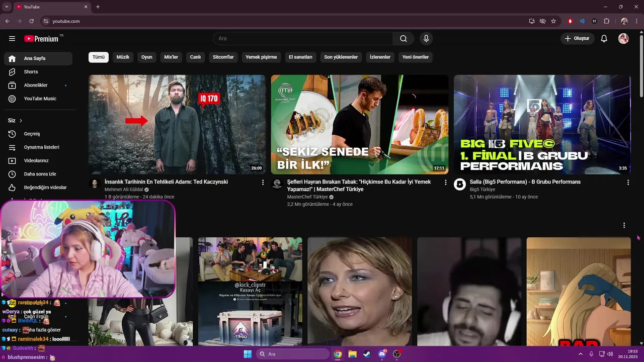The height and width of the screenshot is (362, 644).
Task: Open the Big5 Türkiye channel link
Action: 482,190
